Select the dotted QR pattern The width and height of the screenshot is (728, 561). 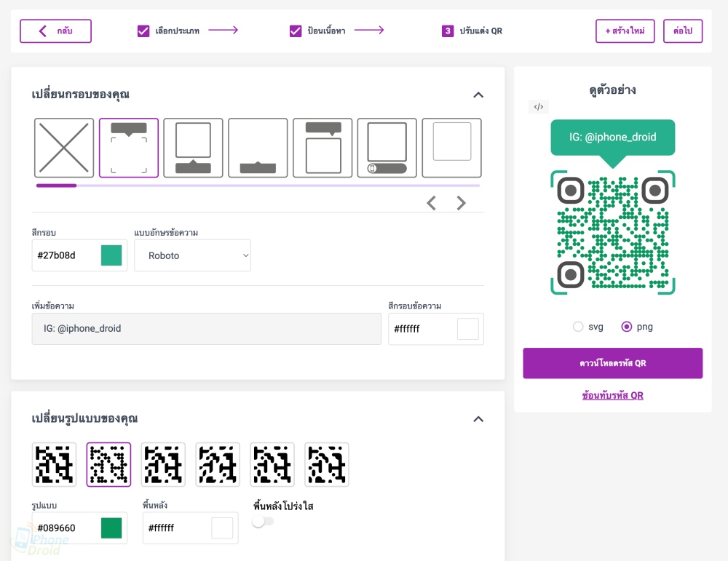[108, 464]
